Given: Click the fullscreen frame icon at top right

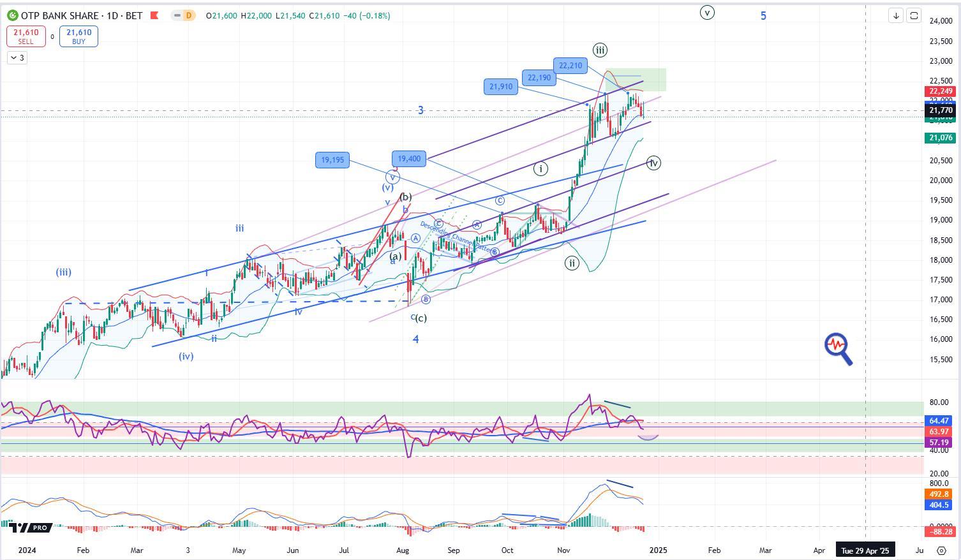Looking at the screenshot, I should tap(914, 15).
